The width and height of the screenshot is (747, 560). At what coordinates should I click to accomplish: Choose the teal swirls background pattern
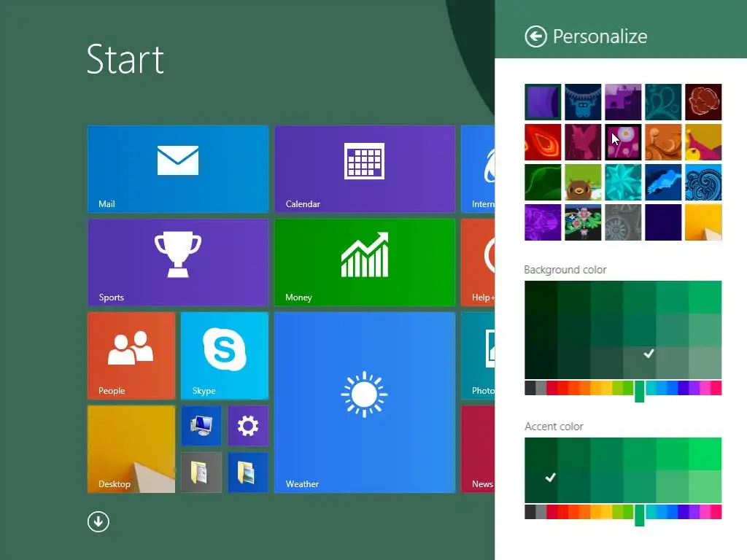(663, 102)
